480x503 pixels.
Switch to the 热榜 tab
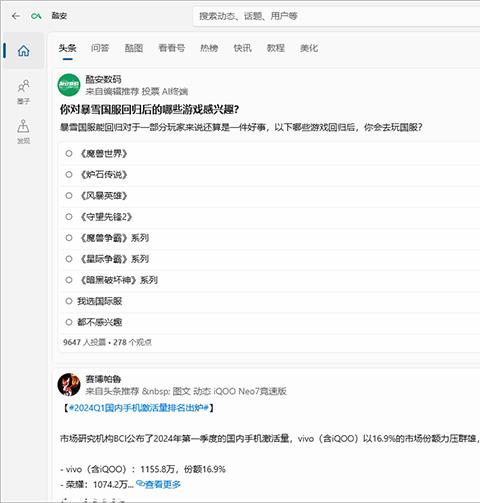point(209,48)
